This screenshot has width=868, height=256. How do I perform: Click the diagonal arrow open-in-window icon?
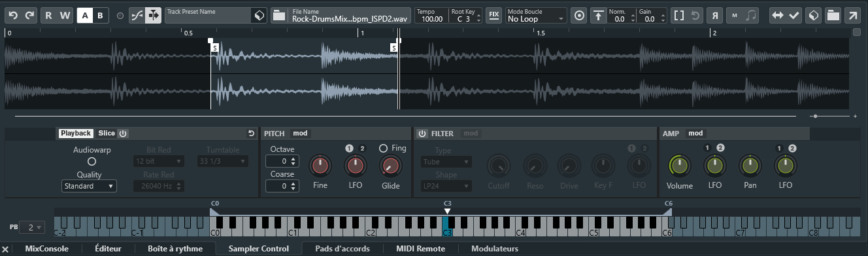pos(853,15)
